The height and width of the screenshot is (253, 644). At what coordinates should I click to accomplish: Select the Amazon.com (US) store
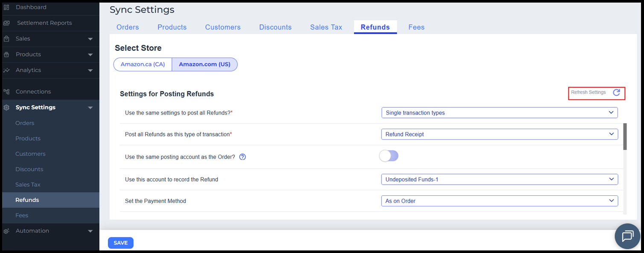click(x=204, y=65)
